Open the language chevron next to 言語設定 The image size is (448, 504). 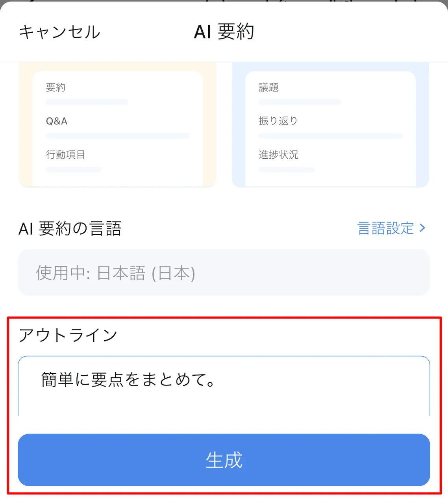point(422,228)
